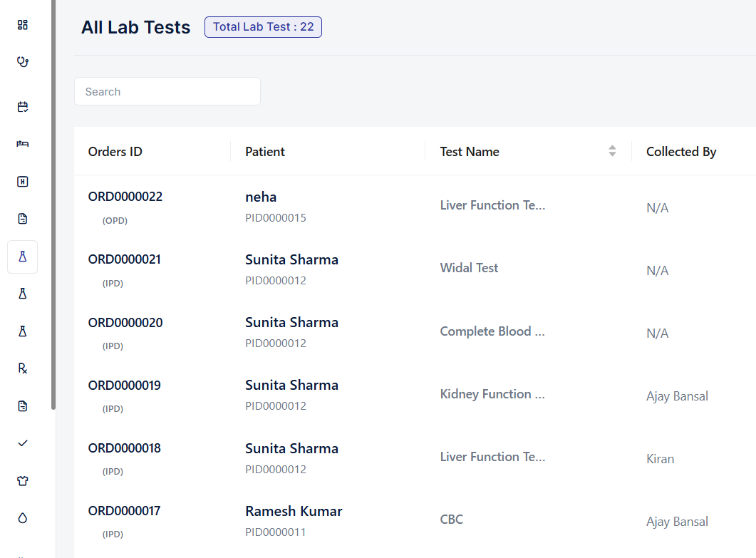This screenshot has height=558, width=756.
Task: Open the dashboard grid icon
Action: click(22, 24)
